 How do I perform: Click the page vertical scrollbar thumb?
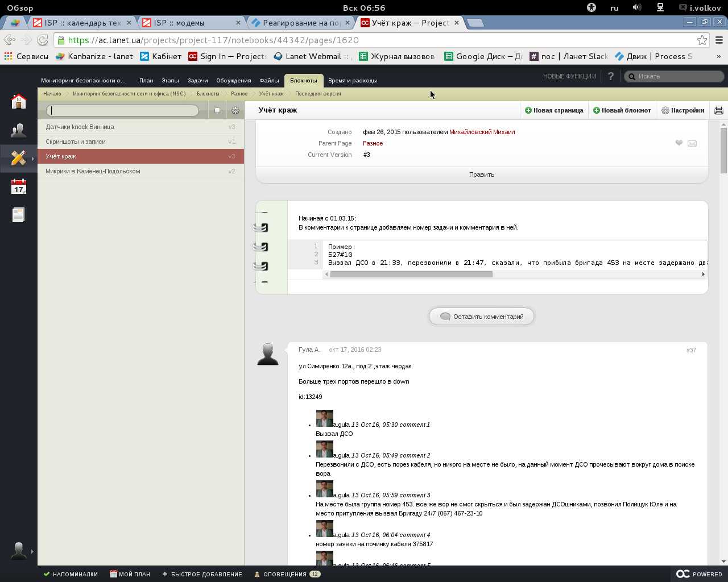pos(723,150)
